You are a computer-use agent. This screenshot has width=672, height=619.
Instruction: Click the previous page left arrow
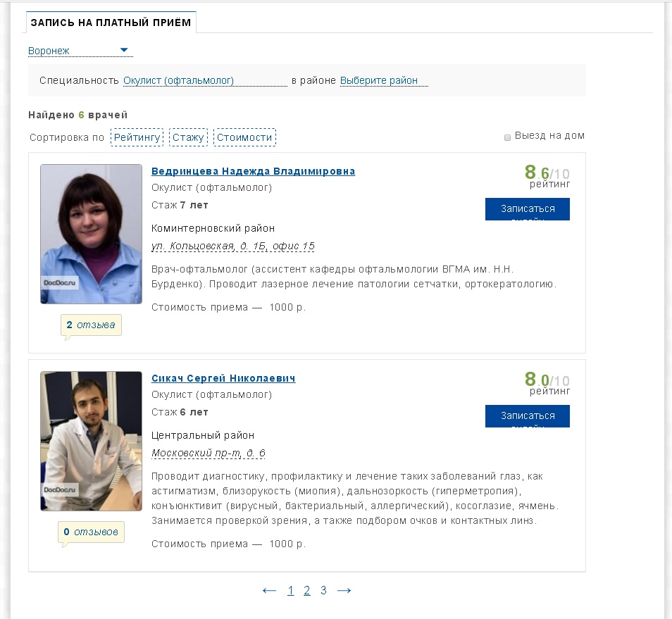(x=269, y=591)
